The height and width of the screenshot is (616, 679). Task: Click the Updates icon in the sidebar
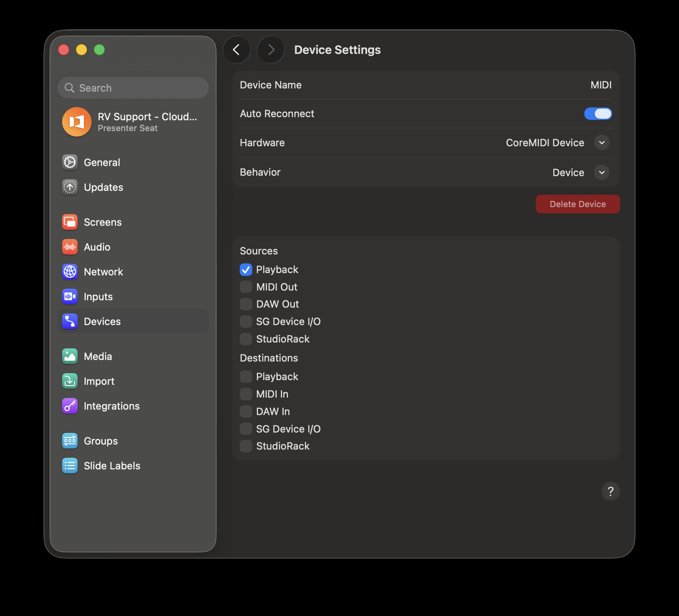point(70,187)
